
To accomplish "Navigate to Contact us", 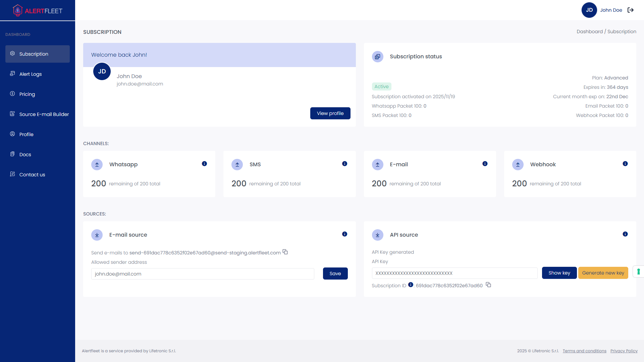I will click(32, 175).
